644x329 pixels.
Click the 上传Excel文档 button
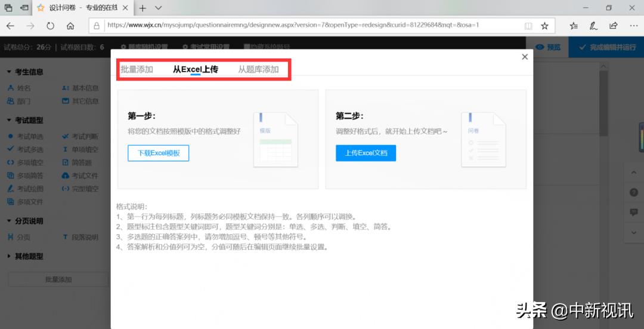tap(366, 153)
